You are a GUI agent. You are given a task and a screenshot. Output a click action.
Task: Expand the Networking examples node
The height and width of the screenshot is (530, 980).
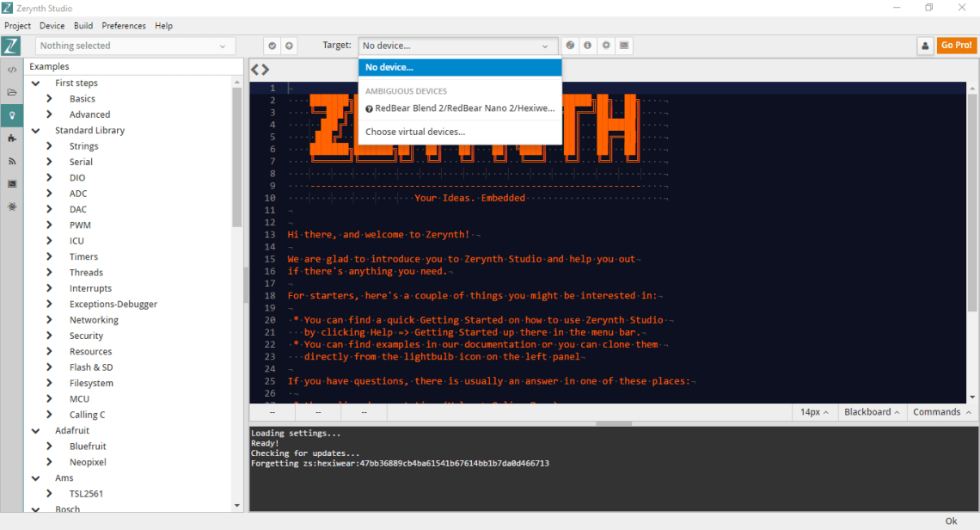49,320
